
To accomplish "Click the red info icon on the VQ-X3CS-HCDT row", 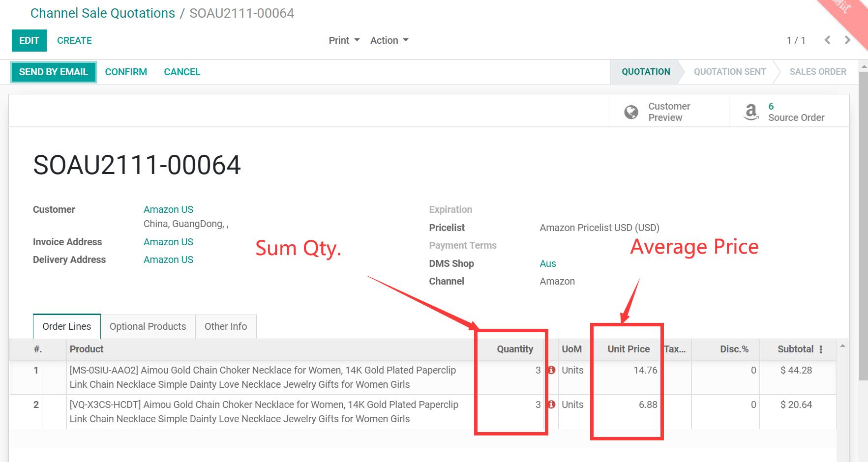I will coord(551,404).
